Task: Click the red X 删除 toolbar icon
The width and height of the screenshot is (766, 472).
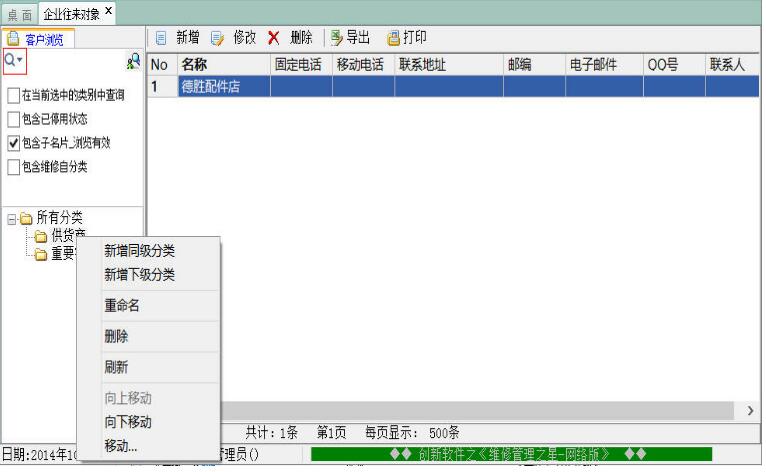Action: point(274,38)
